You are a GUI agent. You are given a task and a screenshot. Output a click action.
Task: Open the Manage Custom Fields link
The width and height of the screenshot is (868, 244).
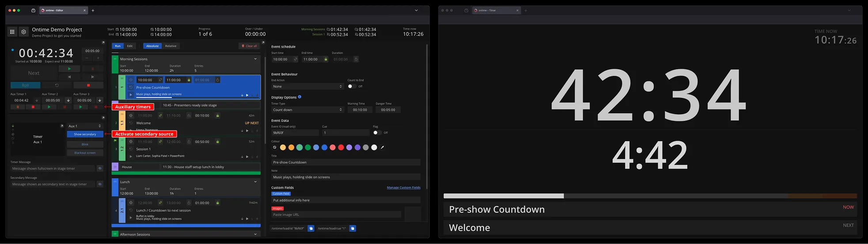tap(403, 188)
